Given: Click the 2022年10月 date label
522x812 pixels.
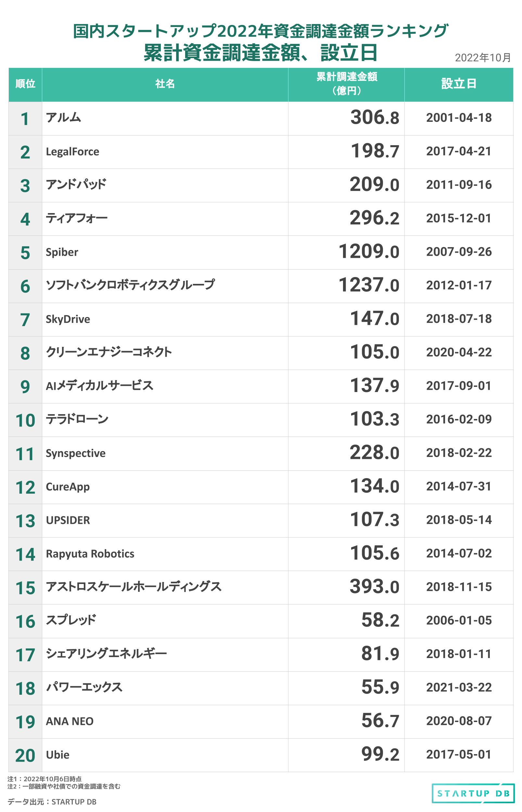Looking at the screenshot, I should pyautogui.click(x=482, y=58).
